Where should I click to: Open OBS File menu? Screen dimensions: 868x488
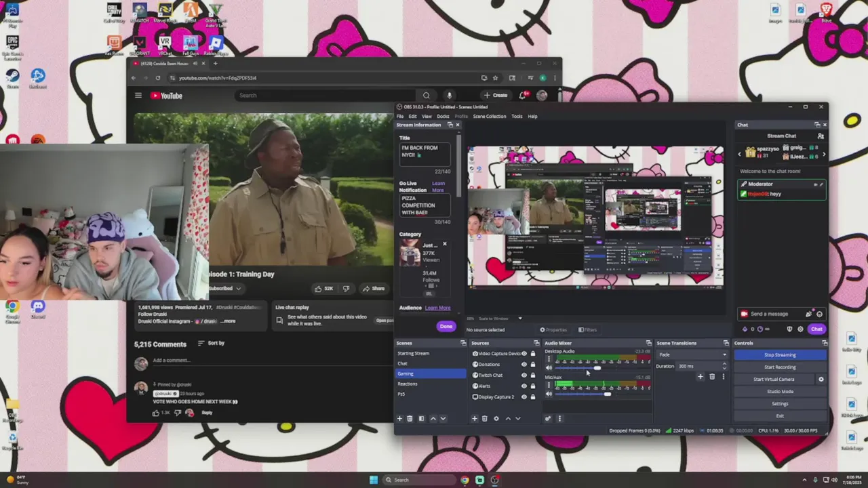(400, 117)
